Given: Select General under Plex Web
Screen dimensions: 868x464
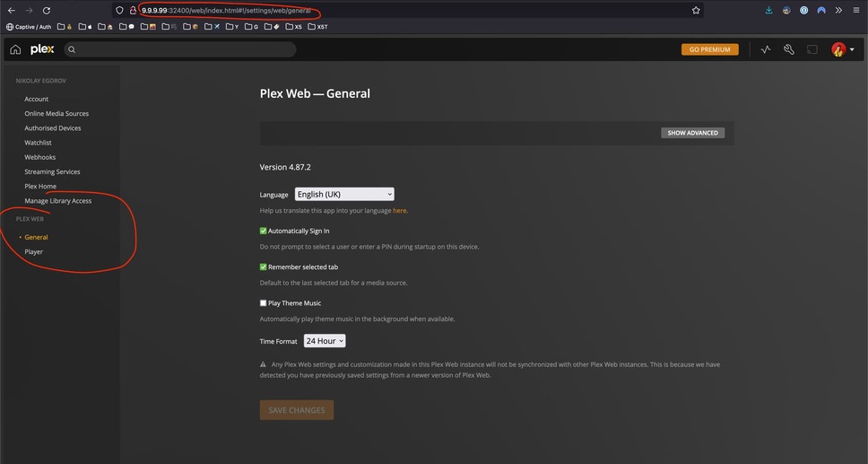Looking at the screenshot, I should (36, 237).
